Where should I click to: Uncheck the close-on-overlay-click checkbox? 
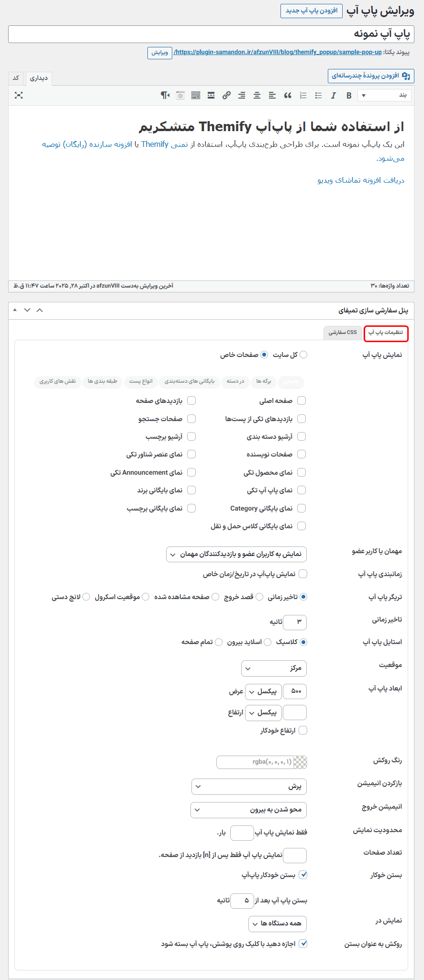pyautogui.click(x=303, y=944)
